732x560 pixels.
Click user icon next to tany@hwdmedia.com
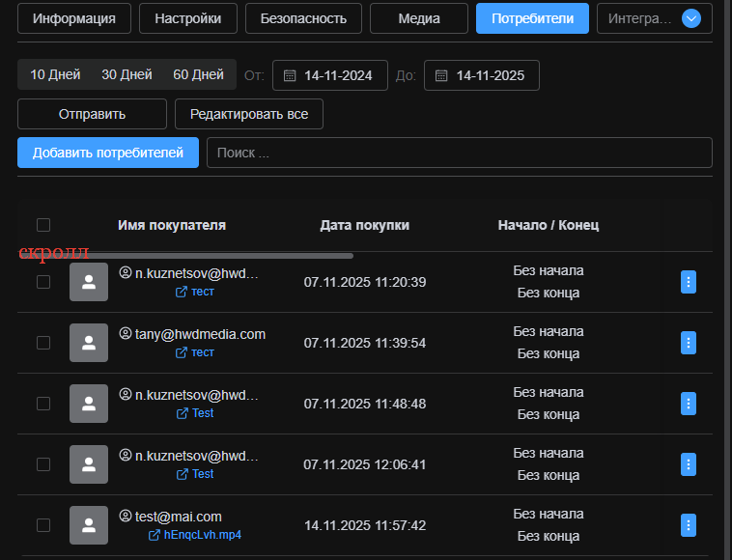coord(126,333)
